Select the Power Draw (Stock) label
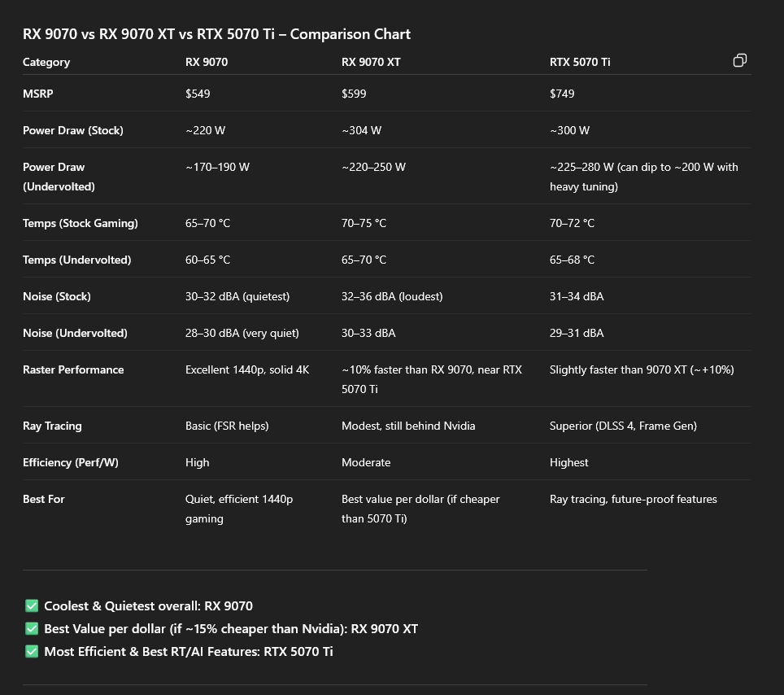This screenshot has width=784, height=695. 73,130
